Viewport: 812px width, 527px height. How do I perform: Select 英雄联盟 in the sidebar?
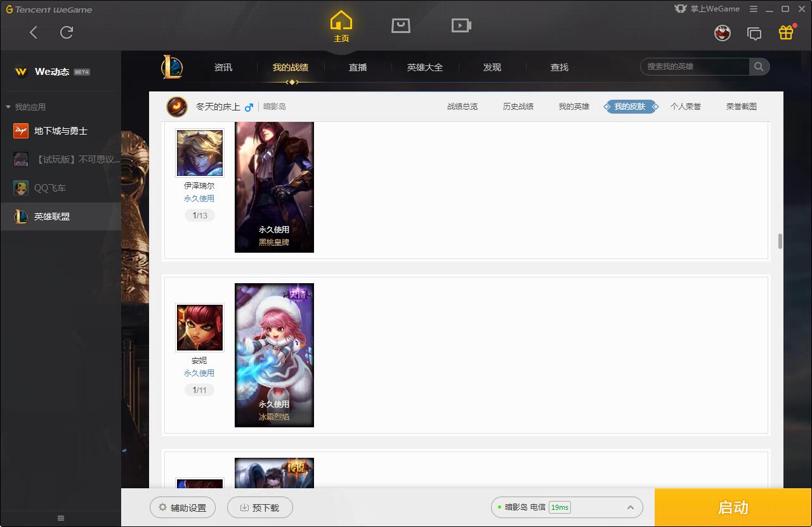click(x=60, y=217)
